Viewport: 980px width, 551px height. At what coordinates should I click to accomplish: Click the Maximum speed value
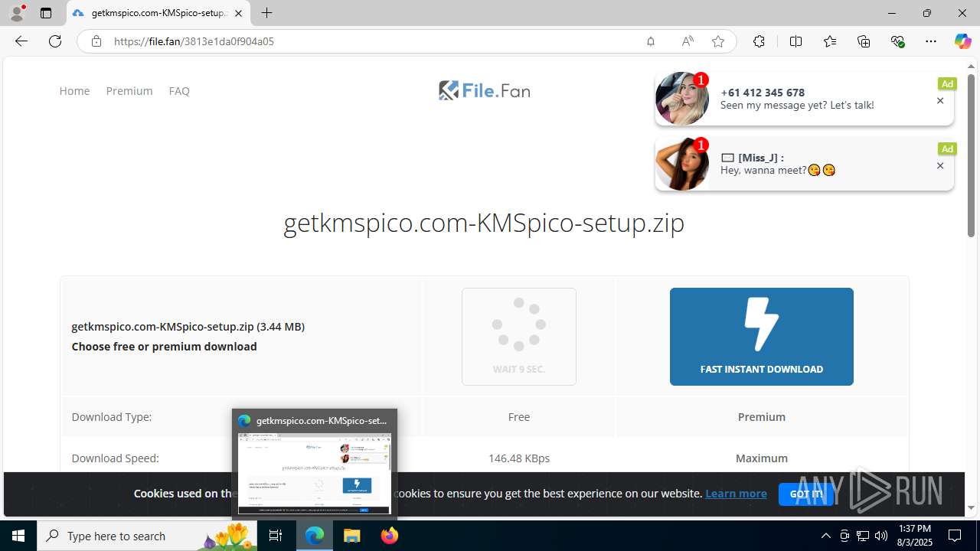pos(761,458)
